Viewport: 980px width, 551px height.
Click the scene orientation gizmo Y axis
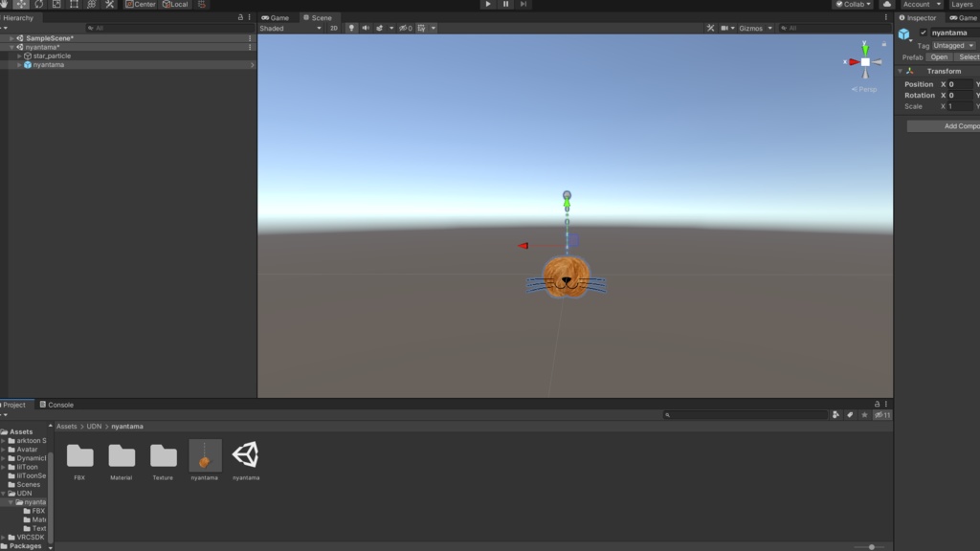click(x=865, y=49)
